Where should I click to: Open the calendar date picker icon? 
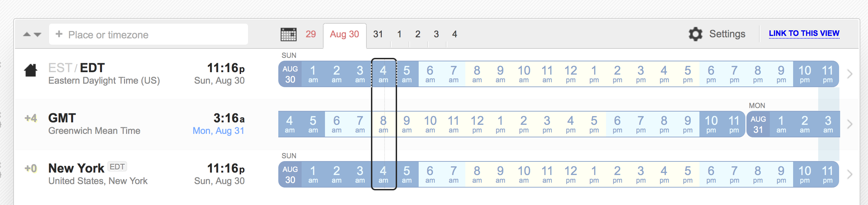[288, 35]
